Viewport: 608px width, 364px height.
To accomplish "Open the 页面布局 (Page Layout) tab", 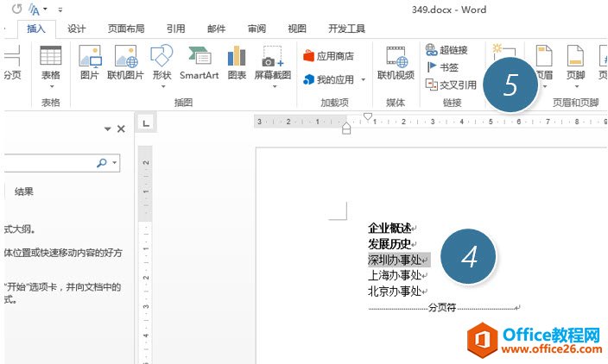I will click(126, 28).
